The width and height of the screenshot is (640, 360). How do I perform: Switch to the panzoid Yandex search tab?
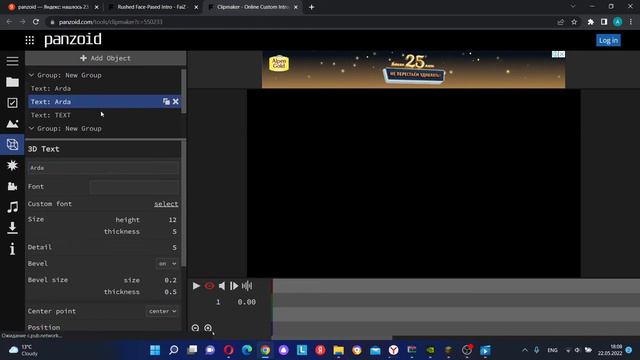click(x=53, y=7)
